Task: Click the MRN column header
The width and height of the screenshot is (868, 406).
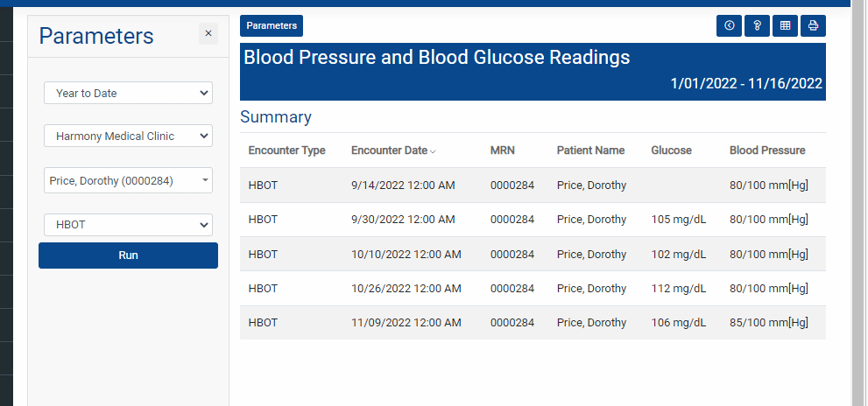Action: click(502, 150)
